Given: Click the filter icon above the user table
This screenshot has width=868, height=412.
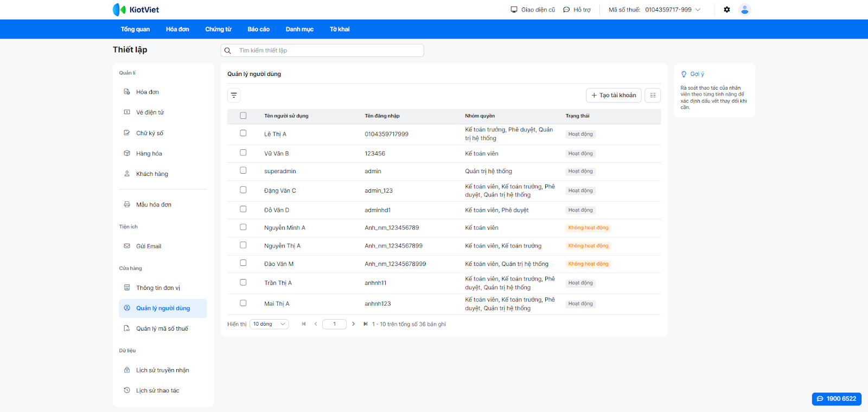Looking at the screenshot, I should pos(234,96).
